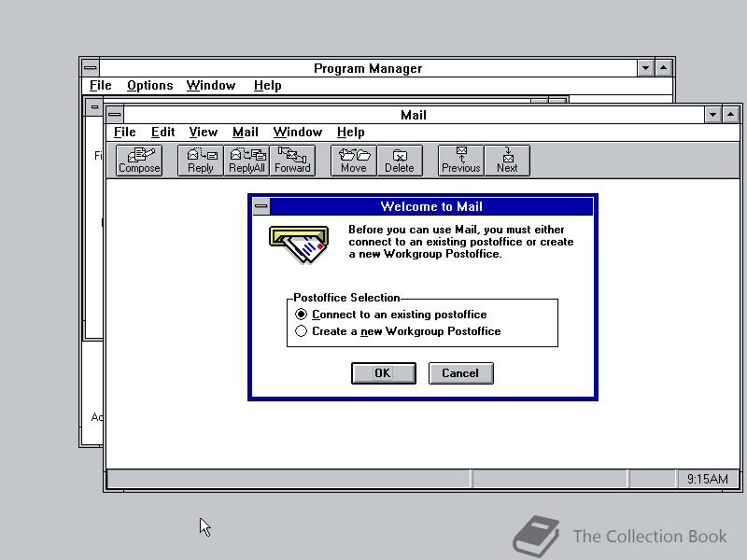Open the Welcome to Mail control menu box

(x=261, y=206)
